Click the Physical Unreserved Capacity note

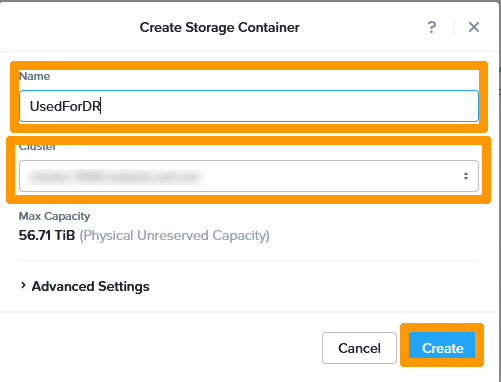(174, 236)
